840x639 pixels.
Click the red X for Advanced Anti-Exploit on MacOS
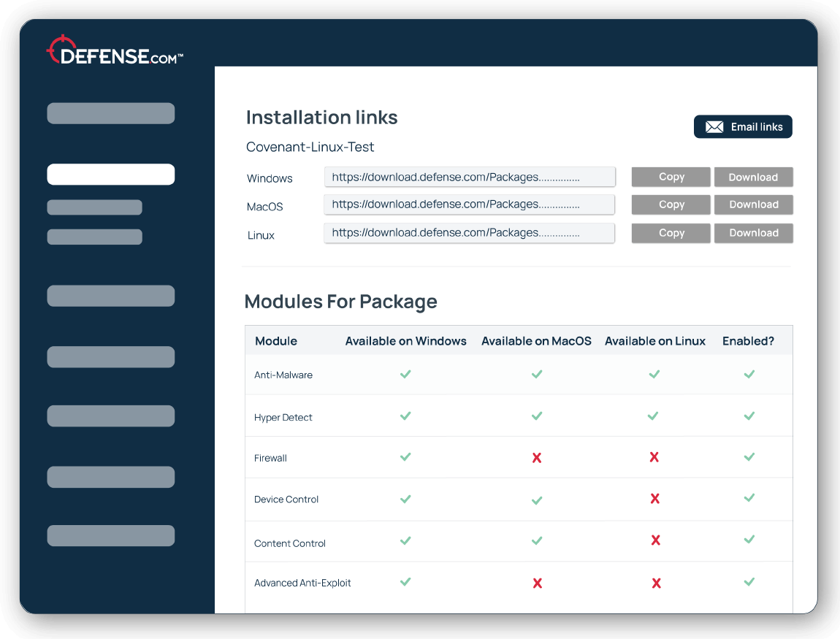pos(537,583)
